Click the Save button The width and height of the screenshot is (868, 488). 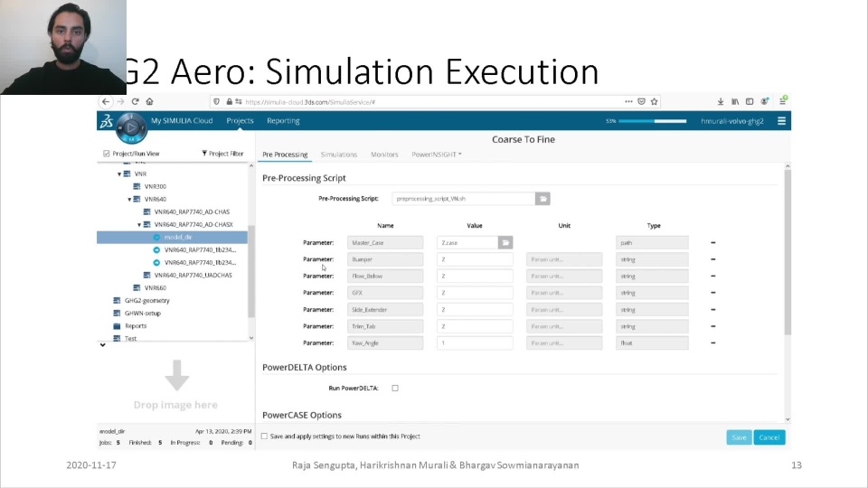click(x=739, y=437)
